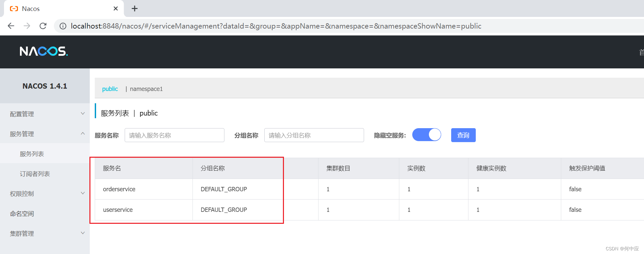Click the browser forward arrow
This screenshot has width=644, height=254.
(27, 26)
